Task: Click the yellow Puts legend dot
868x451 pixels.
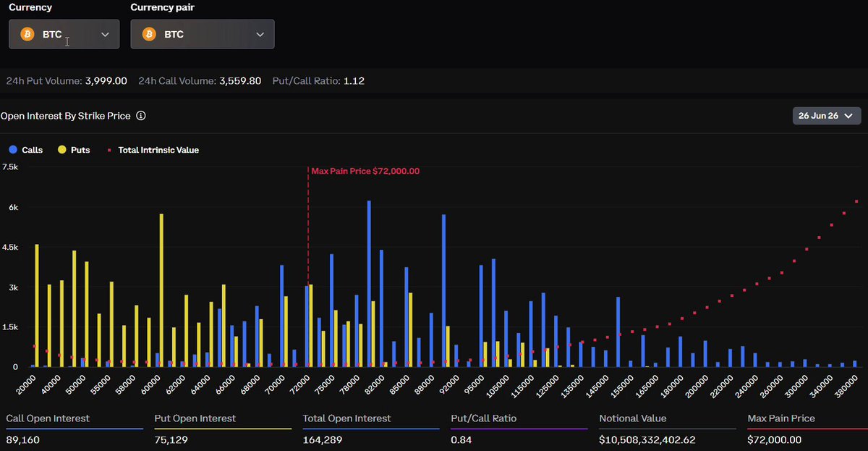Action: click(x=61, y=150)
